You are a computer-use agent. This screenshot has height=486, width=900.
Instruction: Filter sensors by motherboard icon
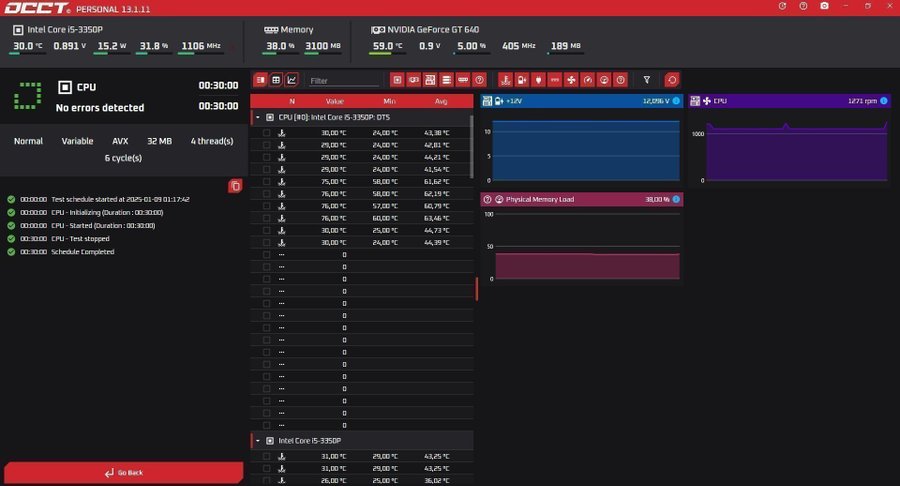click(430, 80)
